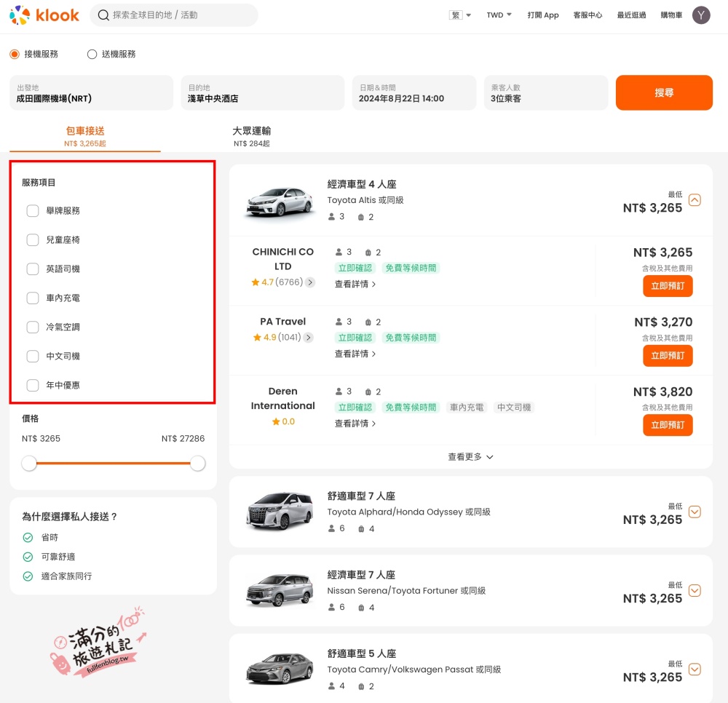Expand the 舒適車型 7 人座 card
This screenshot has width=728, height=703.
695,512
